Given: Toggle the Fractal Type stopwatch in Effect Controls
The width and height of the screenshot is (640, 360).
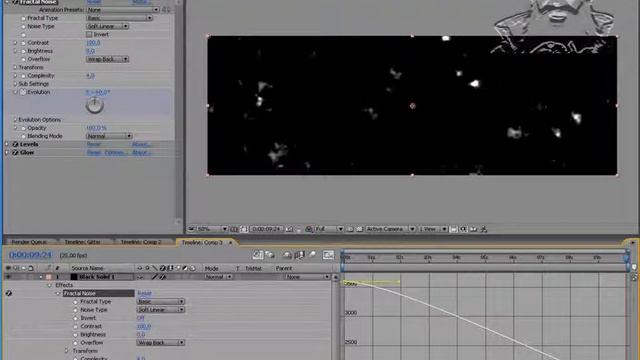Looking at the screenshot, I should click(23, 18).
